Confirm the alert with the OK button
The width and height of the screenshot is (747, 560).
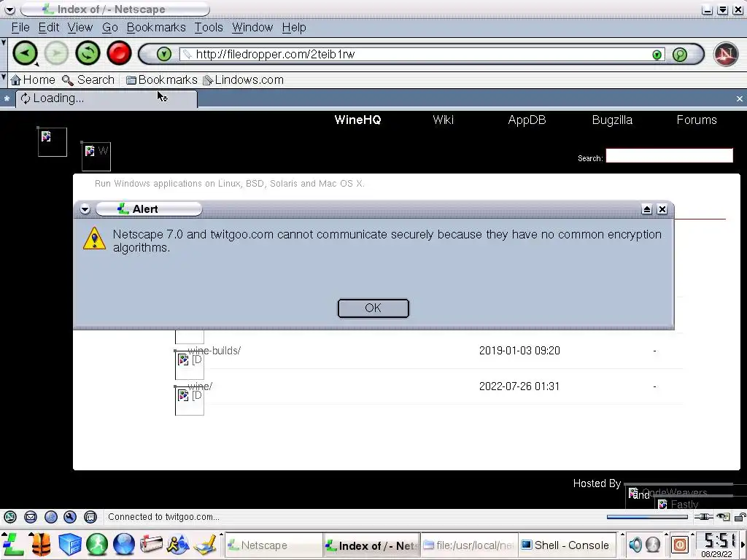[373, 308]
